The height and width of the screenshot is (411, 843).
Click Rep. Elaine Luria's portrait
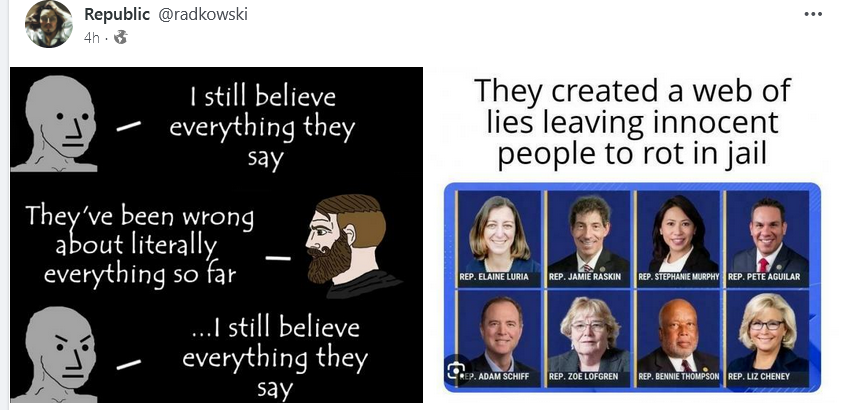point(499,237)
